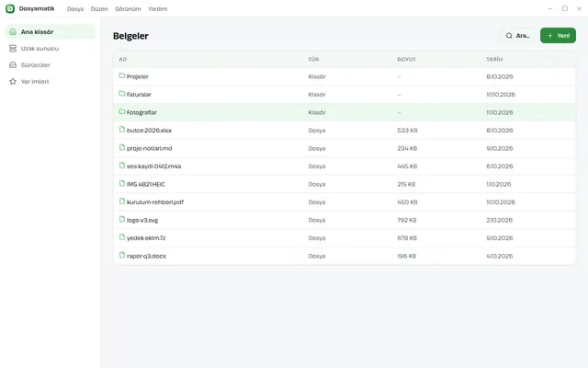This screenshot has height=368, width=588.
Task: Click the date in rapor-q3.docx row
Action: [500, 256]
